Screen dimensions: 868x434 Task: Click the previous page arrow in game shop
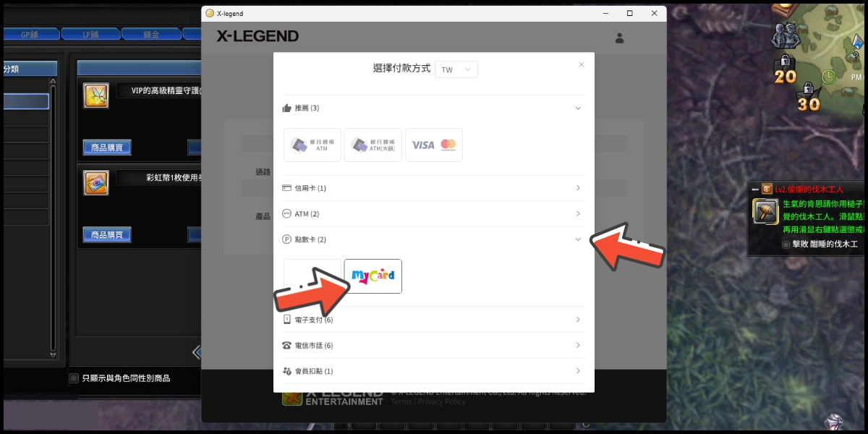[196, 352]
